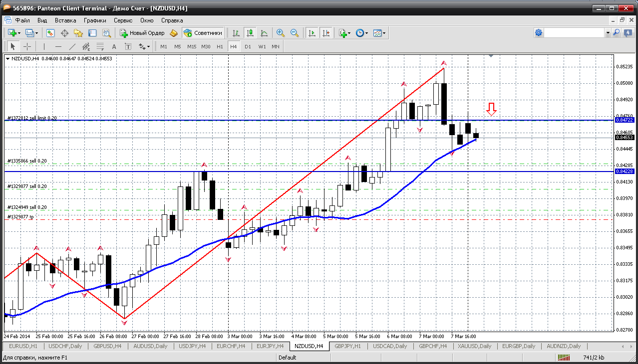Image resolution: width=638 pixels, height=364 pixels.
Task: Toggle chart shift
Action: click(x=326, y=33)
